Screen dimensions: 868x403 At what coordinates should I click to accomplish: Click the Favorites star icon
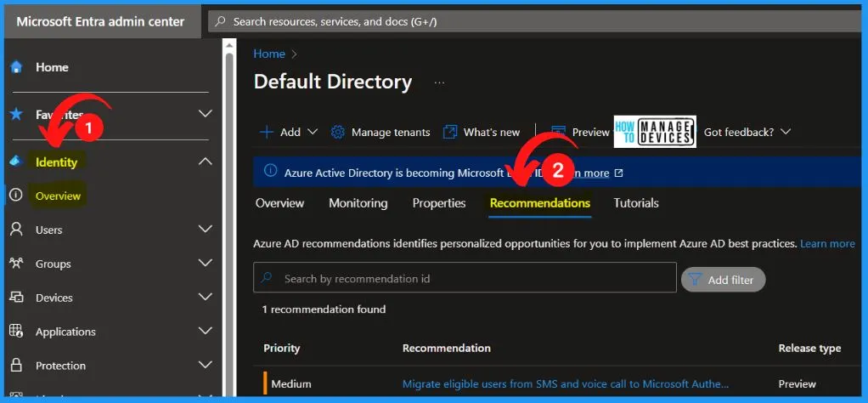click(17, 114)
